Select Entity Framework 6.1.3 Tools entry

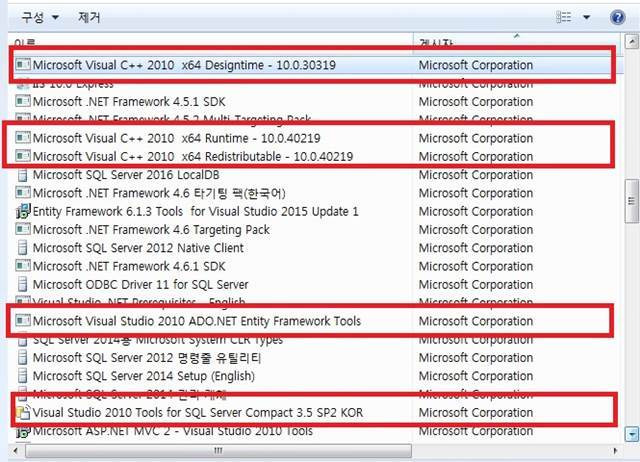(196, 211)
